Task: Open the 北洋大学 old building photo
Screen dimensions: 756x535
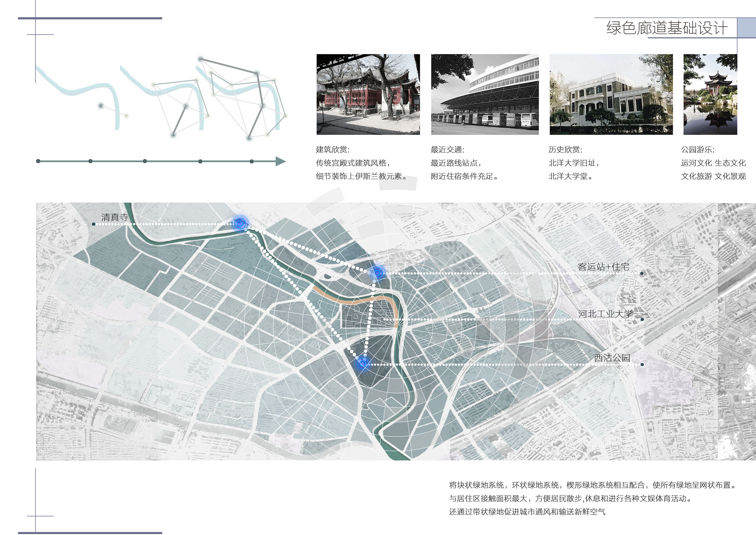Action: tap(611, 94)
